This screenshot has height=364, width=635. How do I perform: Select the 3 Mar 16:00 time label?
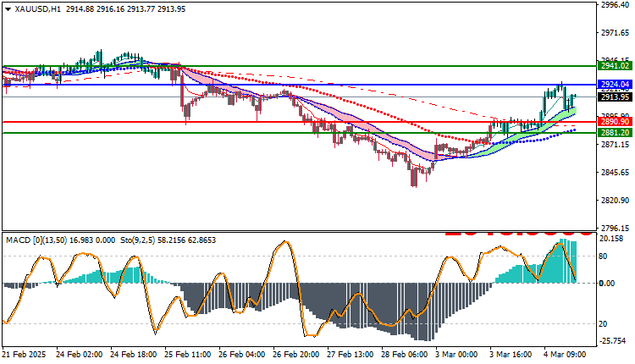[511, 355]
